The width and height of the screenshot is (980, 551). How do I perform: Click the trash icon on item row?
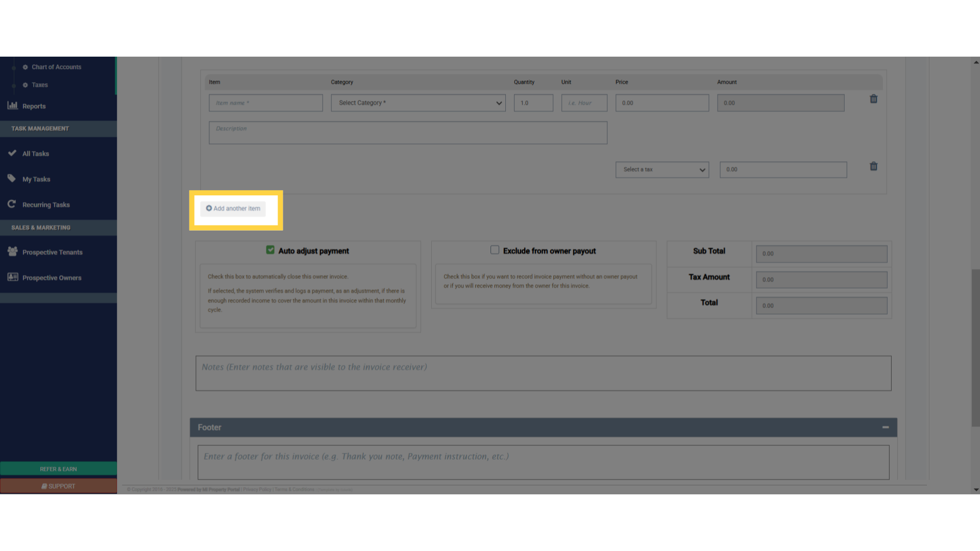(x=873, y=99)
